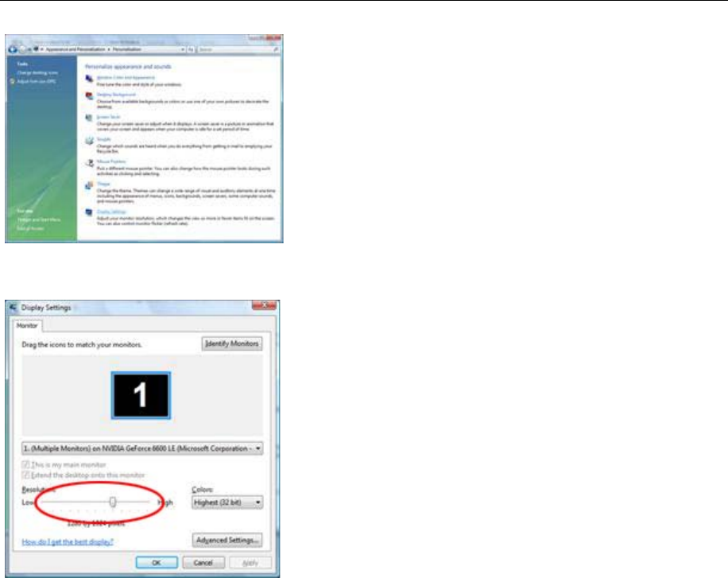The width and height of the screenshot is (728, 578).
Task: Toggle 'Extend the desktop onto this monitor'
Action: point(26,475)
